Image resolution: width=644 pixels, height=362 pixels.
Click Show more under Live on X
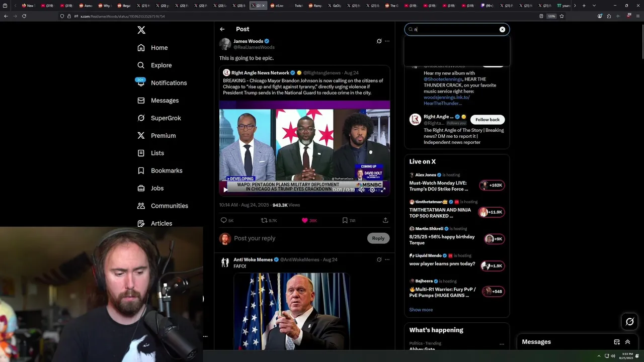point(421,310)
